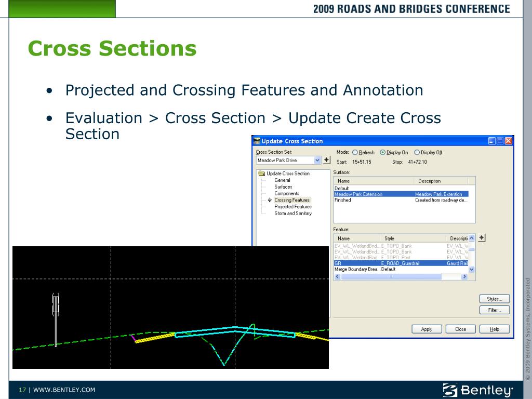The image size is (532, 399).
Task: Select Surfaces in the tree
Action: pyautogui.click(x=283, y=187)
